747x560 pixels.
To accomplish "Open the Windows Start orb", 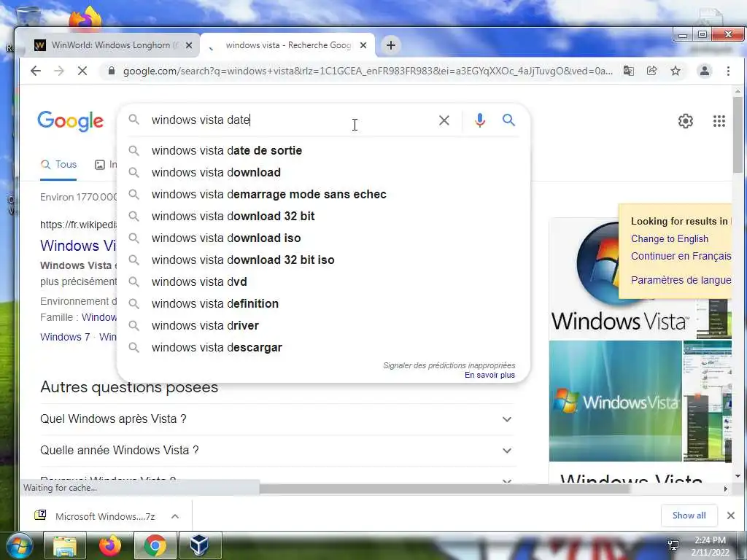I will tap(19, 545).
